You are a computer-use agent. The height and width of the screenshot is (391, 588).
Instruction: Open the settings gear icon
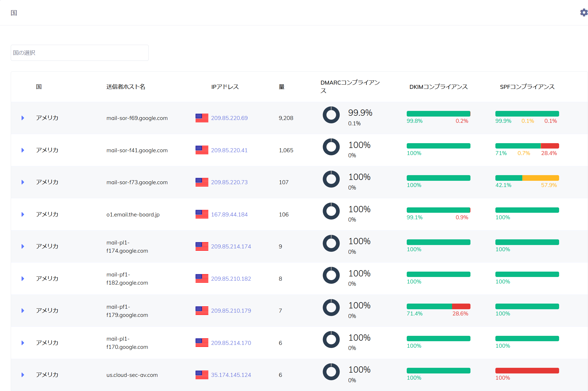(584, 12)
